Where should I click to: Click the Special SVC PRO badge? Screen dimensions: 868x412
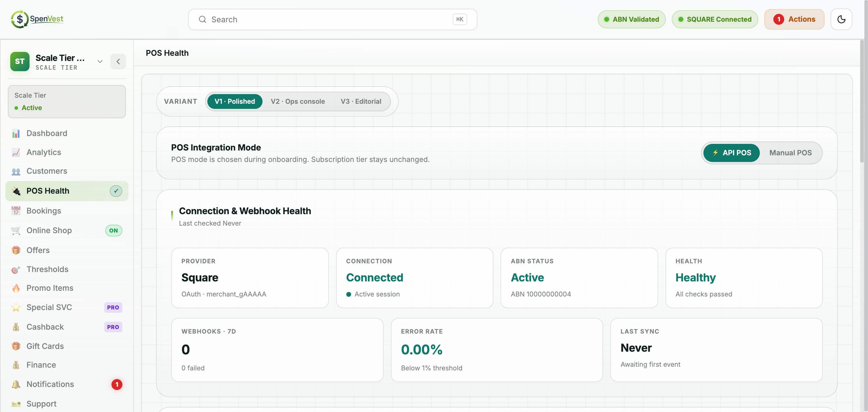113,307
